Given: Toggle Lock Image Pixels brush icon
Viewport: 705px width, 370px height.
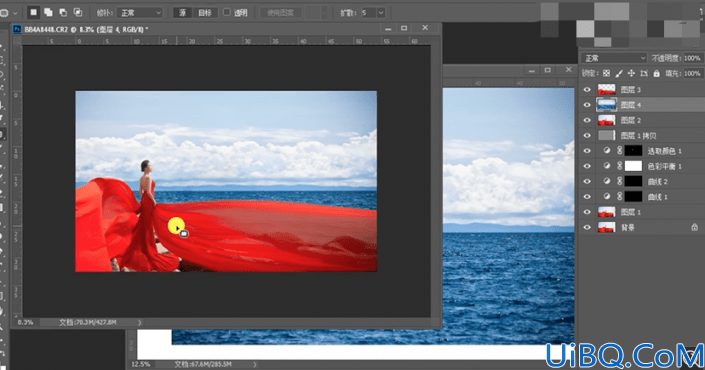Looking at the screenshot, I should click(619, 73).
